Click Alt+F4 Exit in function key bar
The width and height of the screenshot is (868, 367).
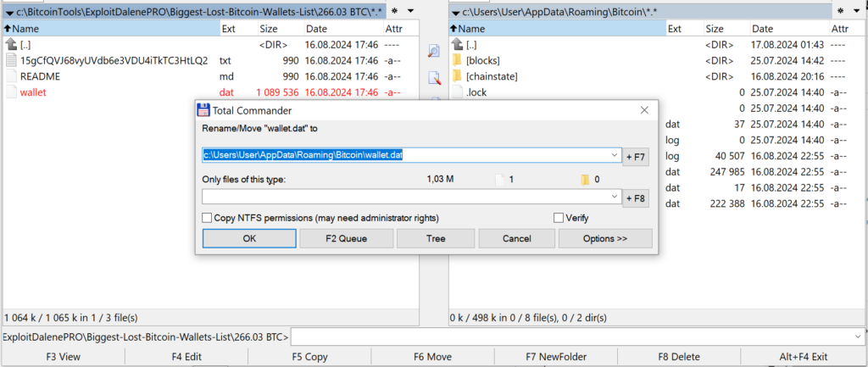[x=803, y=357]
